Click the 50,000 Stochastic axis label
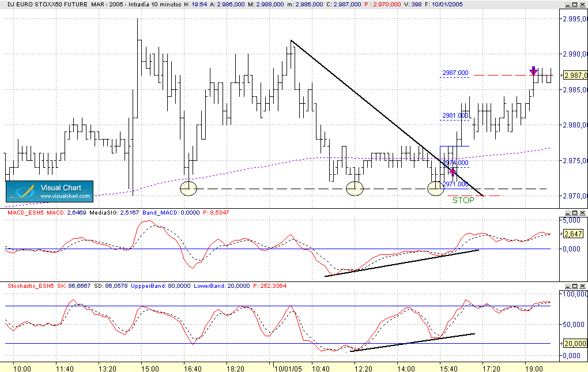Image resolution: width=588 pixels, height=372 pixels. [x=575, y=324]
